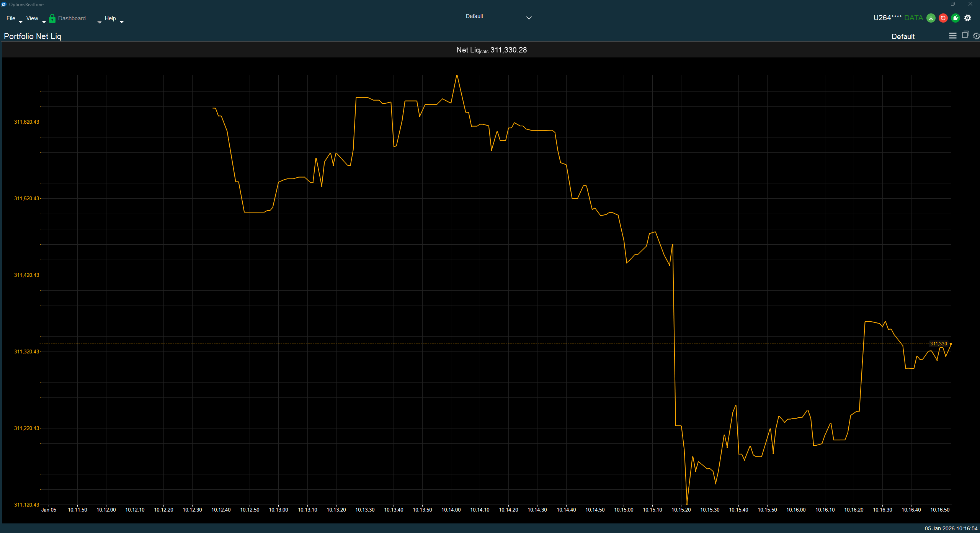Click the red reset connection icon

[x=943, y=18]
